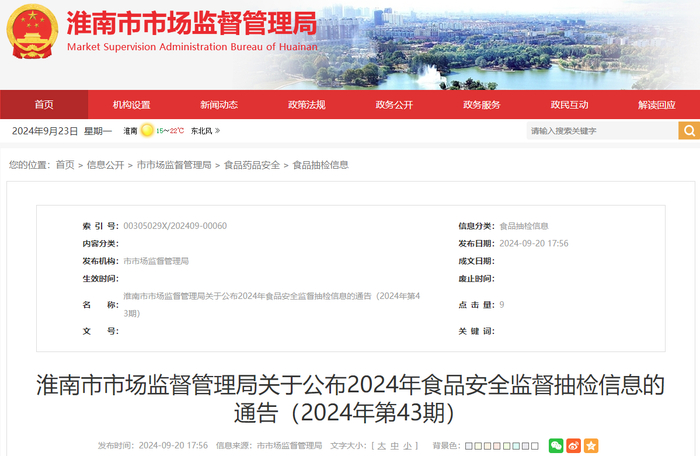The image size is (700, 456).
Task: Click the 食品抽检信息 info category value
Action: click(x=524, y=226)
